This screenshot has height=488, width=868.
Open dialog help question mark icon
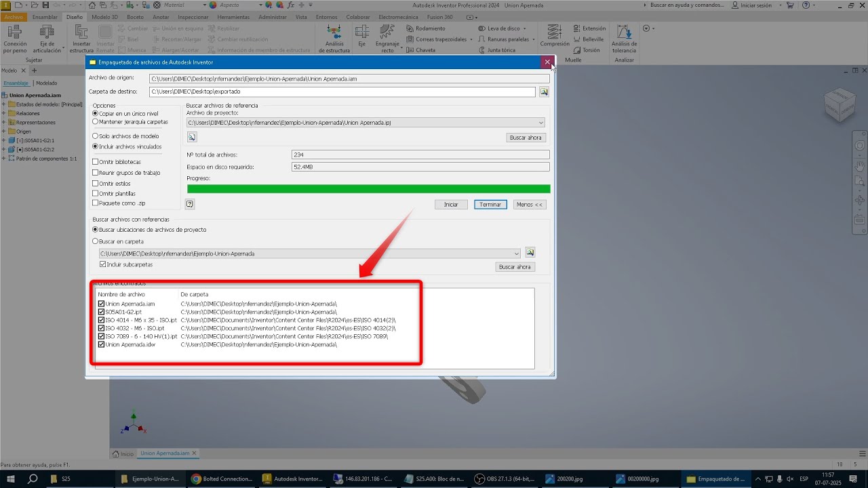tap(190, 204)
